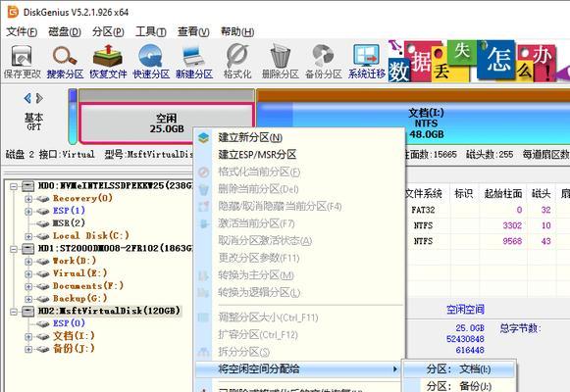Expand the Work(D:) tree node
Viewport: 570px width, 392px height.
pyautogui.click(x=28, y=262)
